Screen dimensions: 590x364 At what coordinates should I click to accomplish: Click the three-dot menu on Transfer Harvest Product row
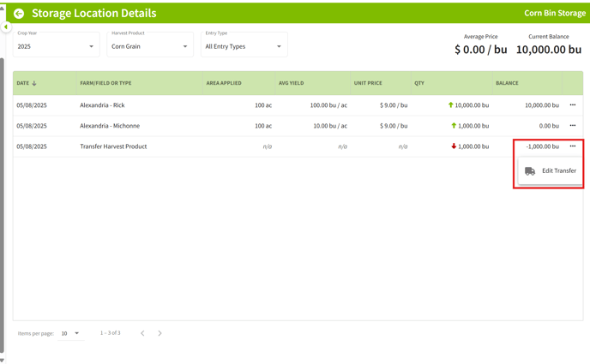point(572,146)
